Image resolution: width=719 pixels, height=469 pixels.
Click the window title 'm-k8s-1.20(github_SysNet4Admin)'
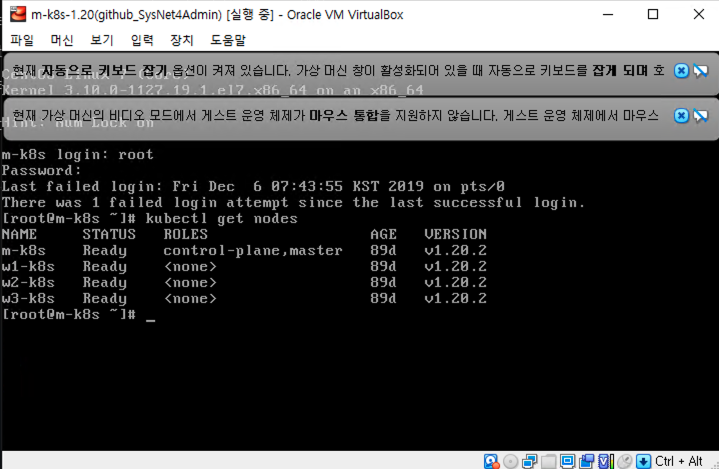click(127, 15)
